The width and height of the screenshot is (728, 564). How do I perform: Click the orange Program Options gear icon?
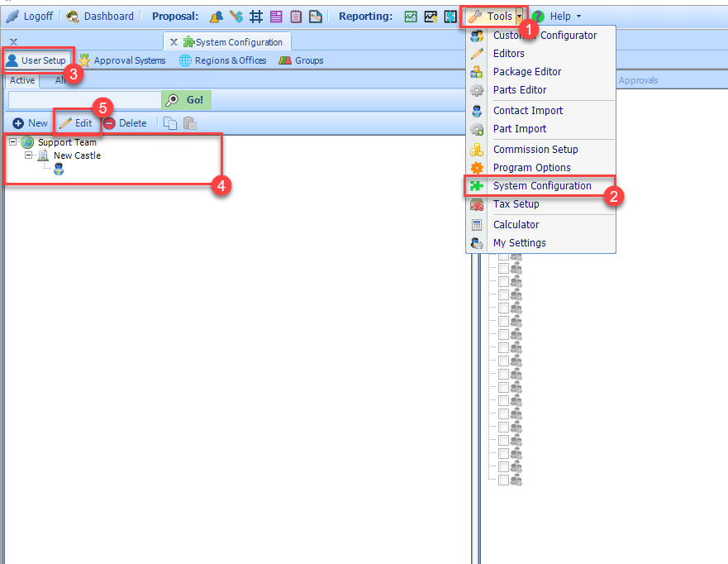coord(477,168)
